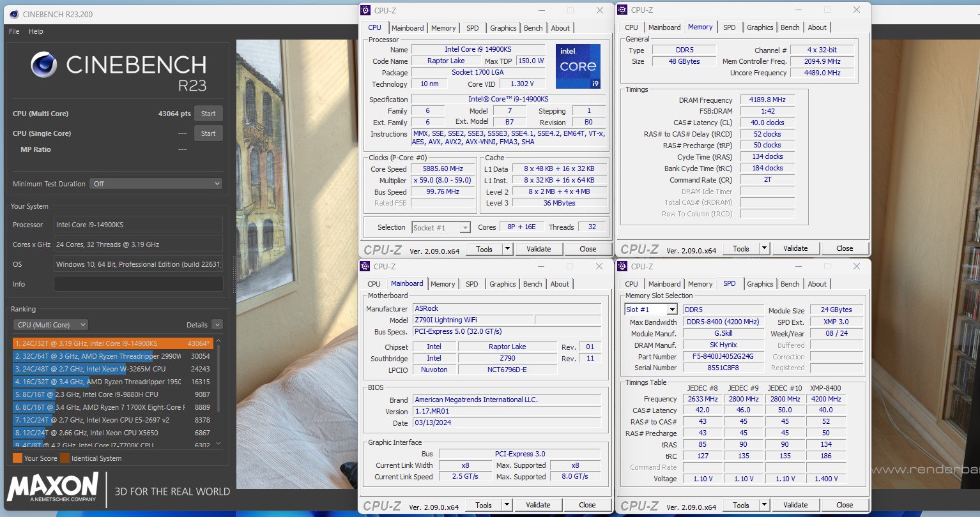The width and height of the screenshot is (980, 517).
Task: Click the brown Identical System legend swatch
Action: (x=65, y=458)
